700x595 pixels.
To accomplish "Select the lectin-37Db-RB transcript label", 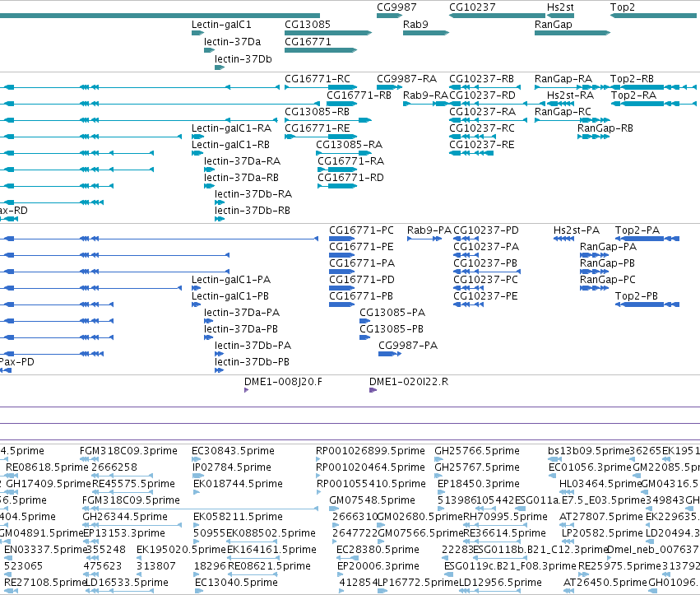I will pos(253,212).
